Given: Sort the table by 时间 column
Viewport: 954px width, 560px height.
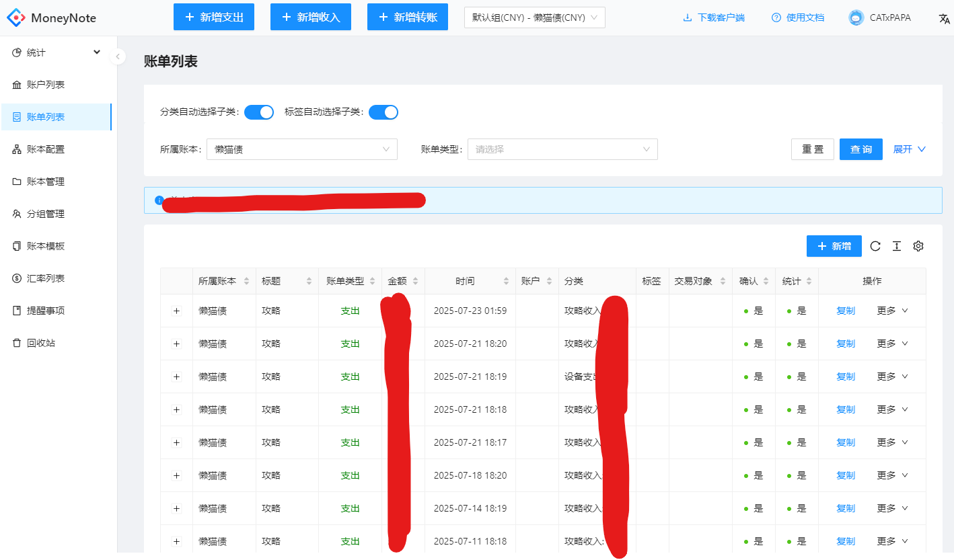Looking at the screenshot, I should click(x=505, y=281).
